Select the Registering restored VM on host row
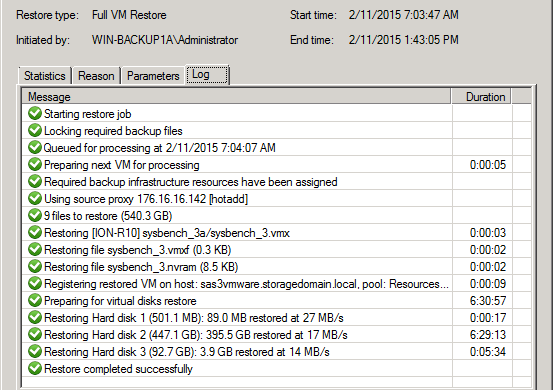This screenshot has width=553, height=390. pos(276,284)
